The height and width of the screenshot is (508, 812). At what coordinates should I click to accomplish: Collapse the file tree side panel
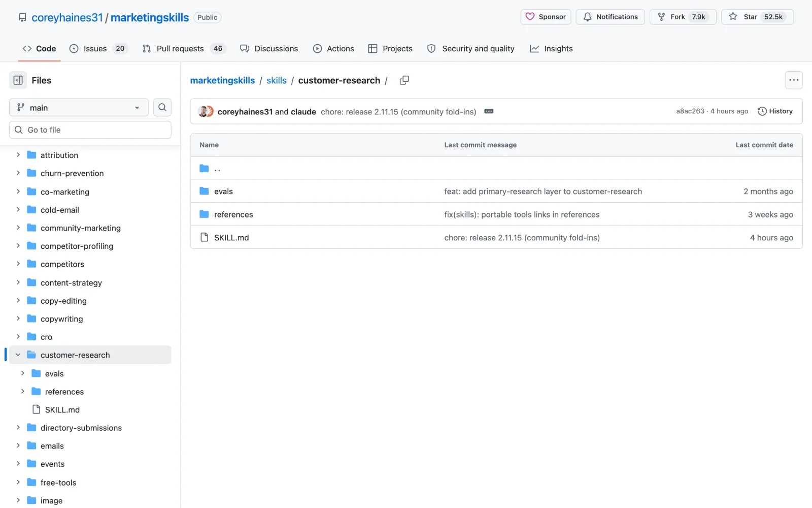(x=18, y=80)
